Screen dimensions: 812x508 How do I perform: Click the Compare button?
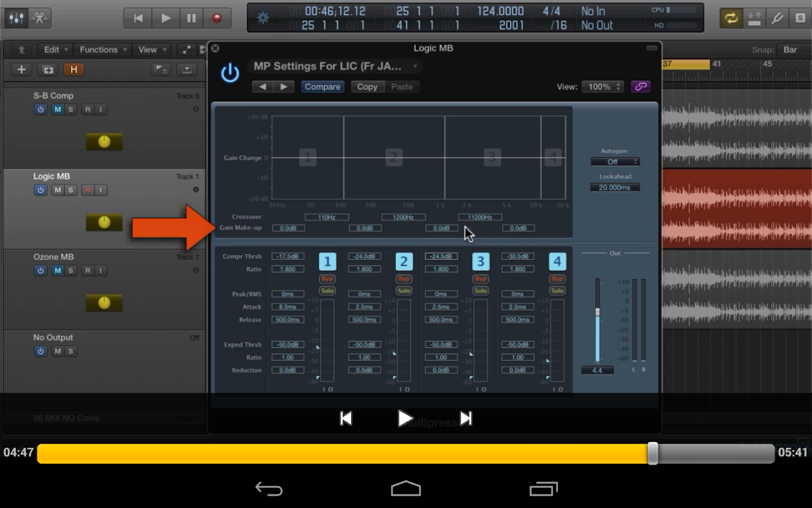(323, 87)
